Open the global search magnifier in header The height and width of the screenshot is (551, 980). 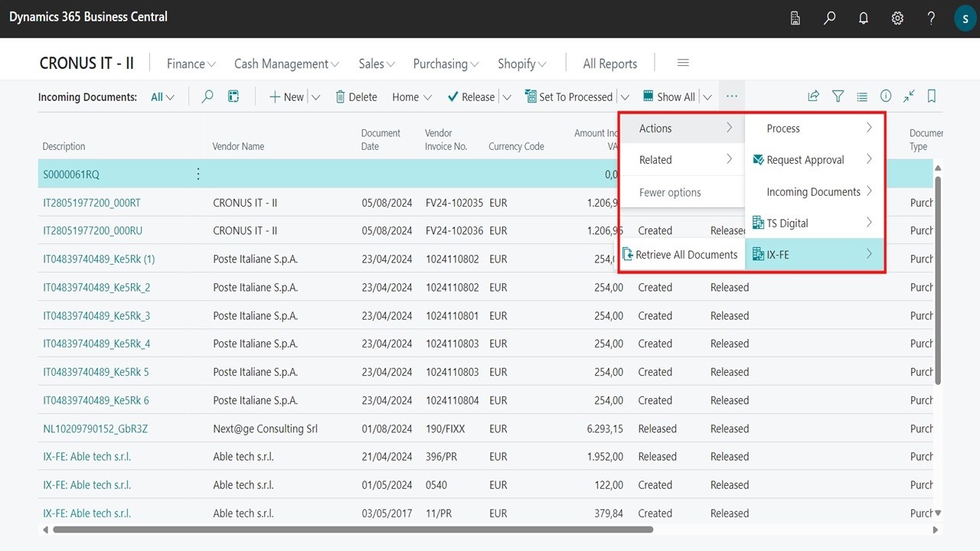[x=830, y=18]
